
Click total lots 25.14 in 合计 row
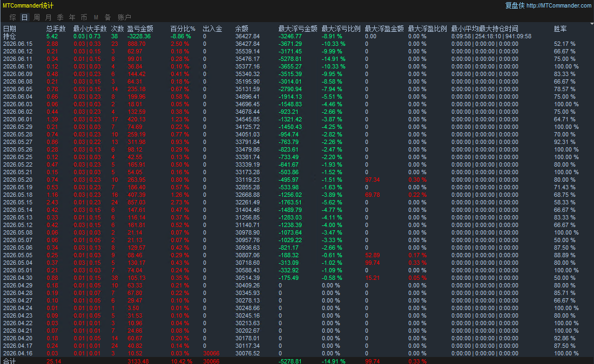tap(54, 361)
